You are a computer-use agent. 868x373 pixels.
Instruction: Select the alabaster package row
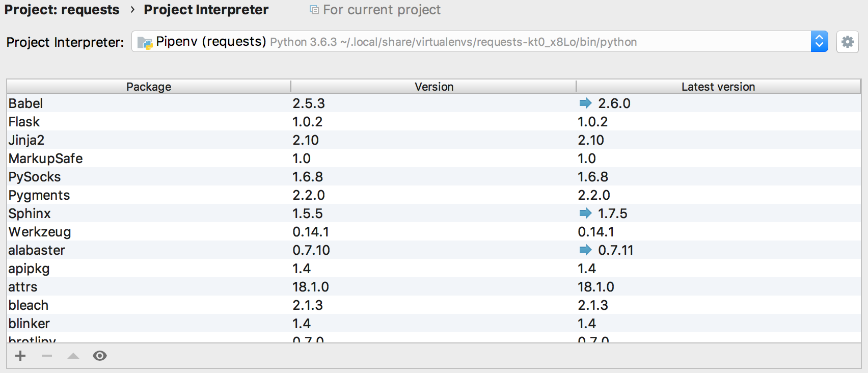coord(433,250)
